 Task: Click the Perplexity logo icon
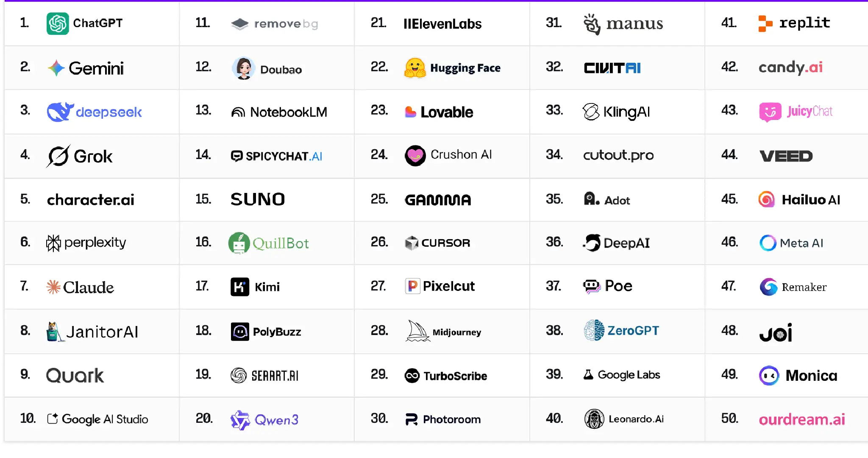point(53,243)
